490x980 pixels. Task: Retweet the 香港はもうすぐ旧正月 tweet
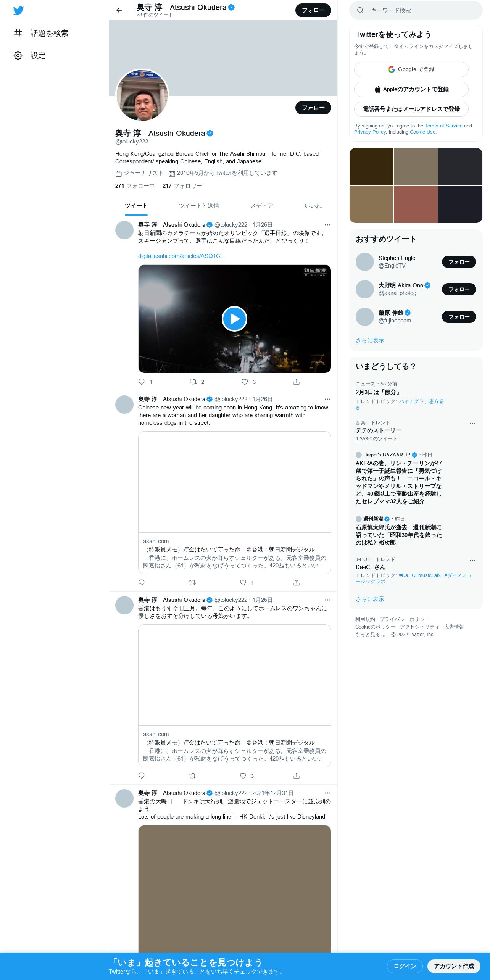click(x=192, y=775)
